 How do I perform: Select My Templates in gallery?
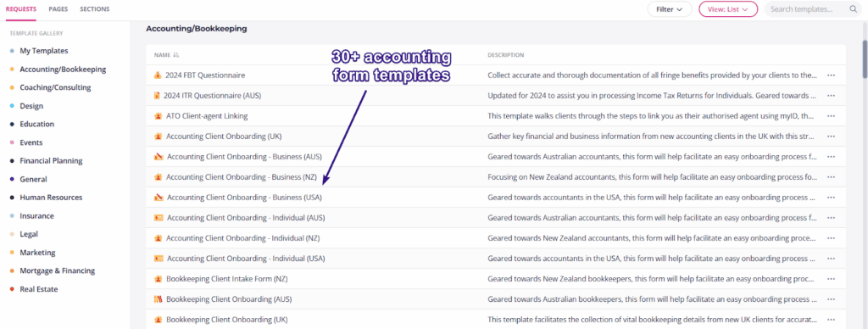(x=44, y=50)
